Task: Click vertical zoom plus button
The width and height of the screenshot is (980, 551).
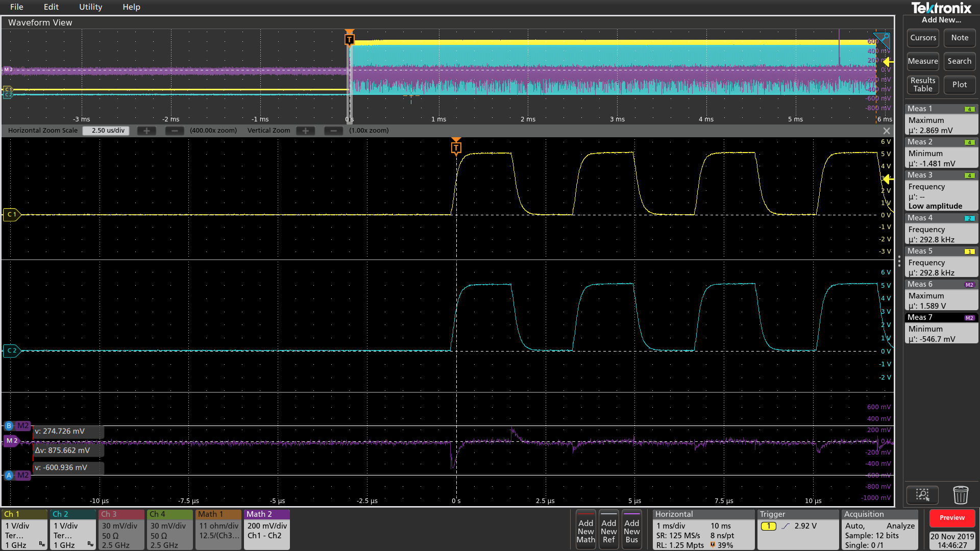Action: (305, 131)
